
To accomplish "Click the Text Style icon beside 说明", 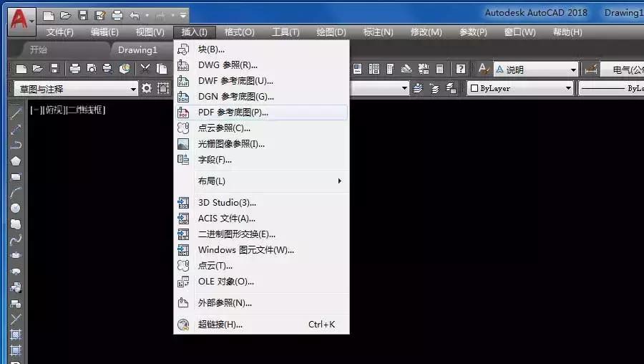I will 484,69.
